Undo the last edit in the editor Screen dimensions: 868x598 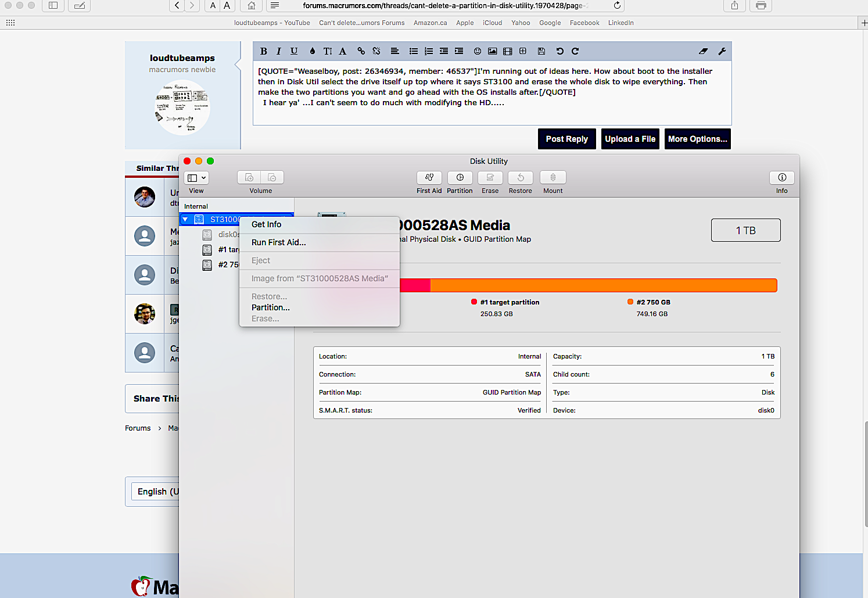click(560, 51)
